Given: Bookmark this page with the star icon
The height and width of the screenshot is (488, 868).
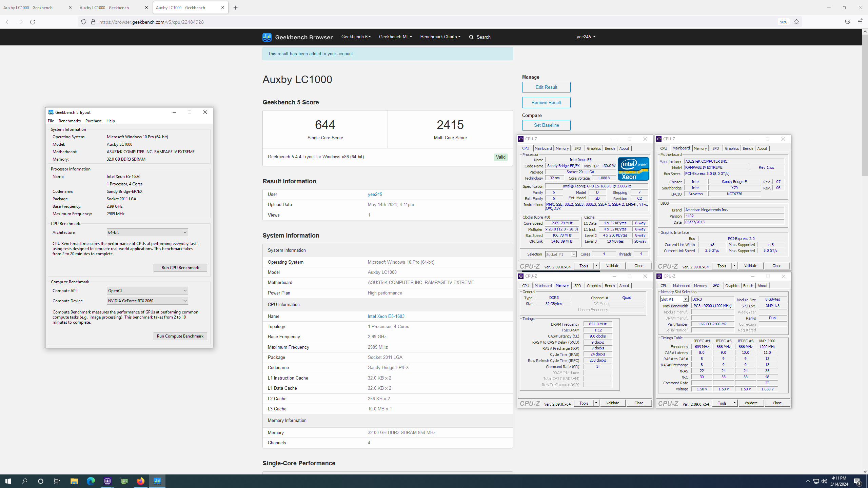Looking at the screenshot, I should tap(796, 22).
